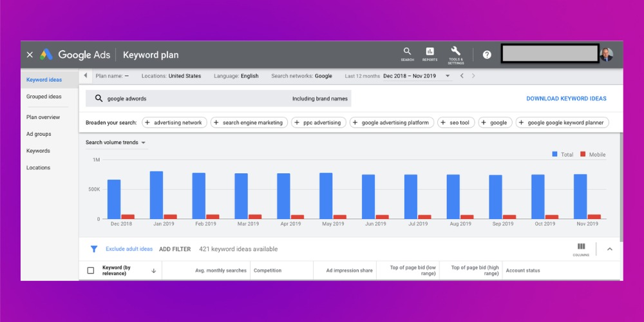Open Ad groups in the sidebar
Viewport: 644px width, 322px height.
(x=39, y=134)
